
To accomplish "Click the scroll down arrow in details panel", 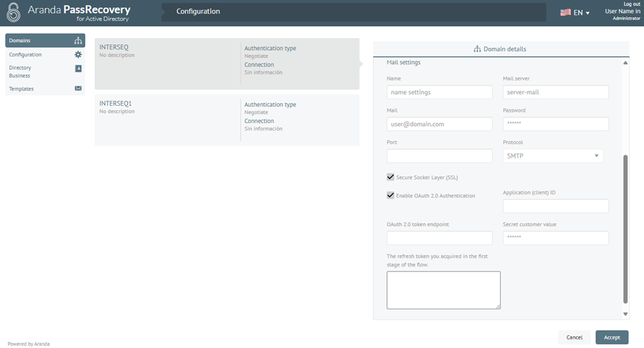I will [x=625, y=314].
